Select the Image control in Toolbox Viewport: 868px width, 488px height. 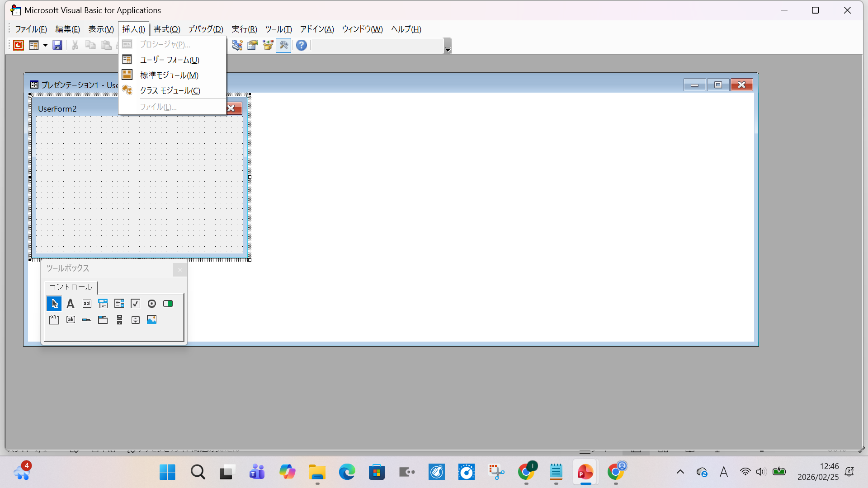152,320
